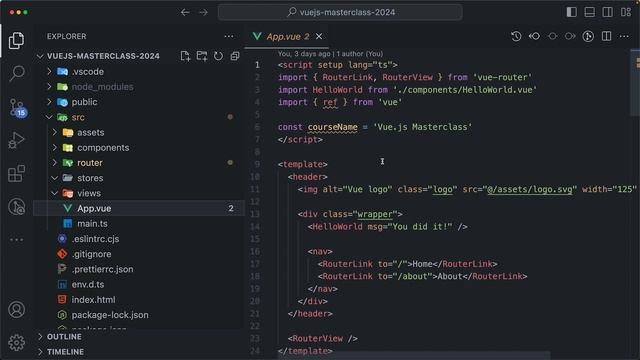Split the editor to the right
640x360 pixels.
607,36
